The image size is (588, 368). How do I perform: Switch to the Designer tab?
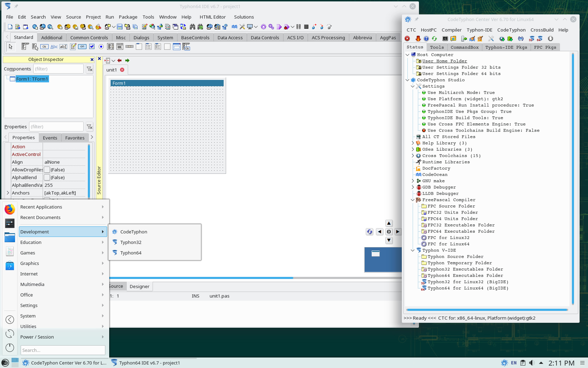[x=139, y=286]
